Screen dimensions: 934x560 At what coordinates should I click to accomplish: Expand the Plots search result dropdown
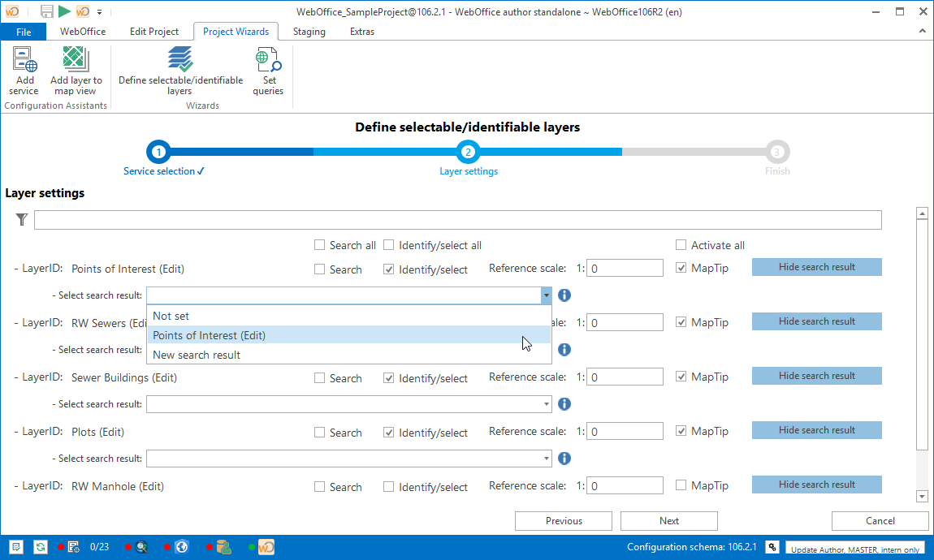[x=547, y=459]
